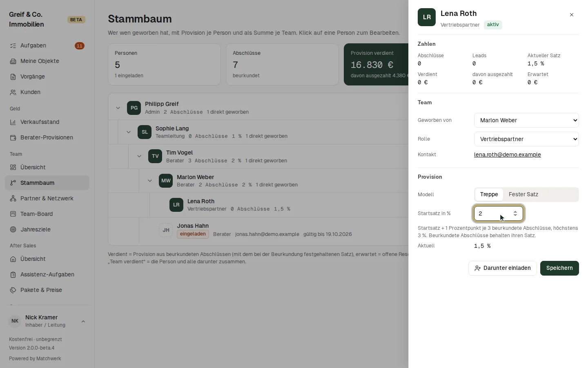Screen dimensions: 588x368
Task: Close the Lena Roth detail panel
Action: tap(572, 15)
